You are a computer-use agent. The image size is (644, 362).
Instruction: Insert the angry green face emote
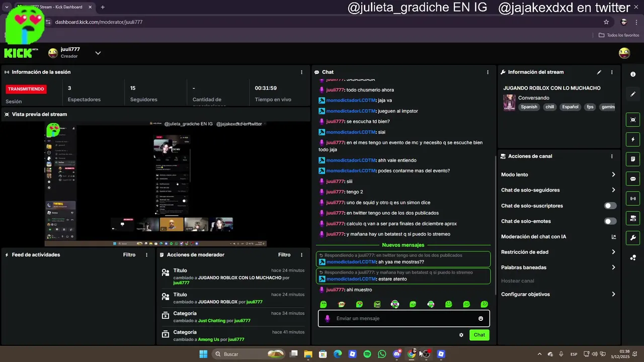(x=377, y=304)
